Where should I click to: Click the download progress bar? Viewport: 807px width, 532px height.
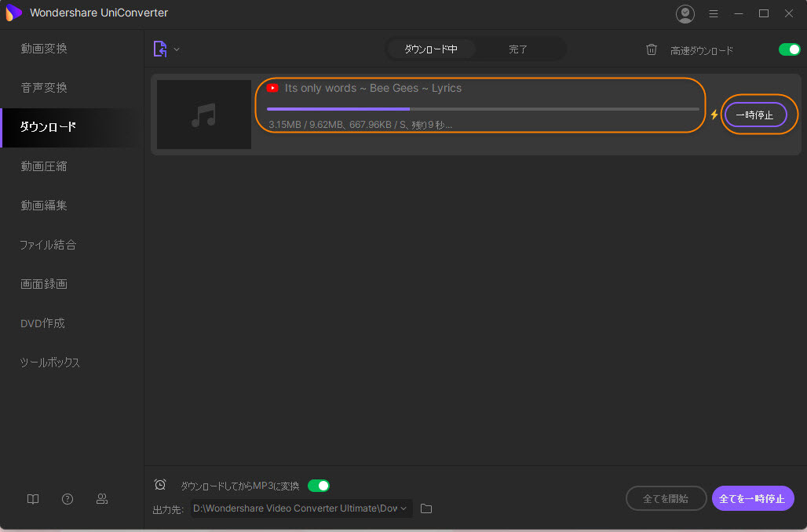click(483, 109)
